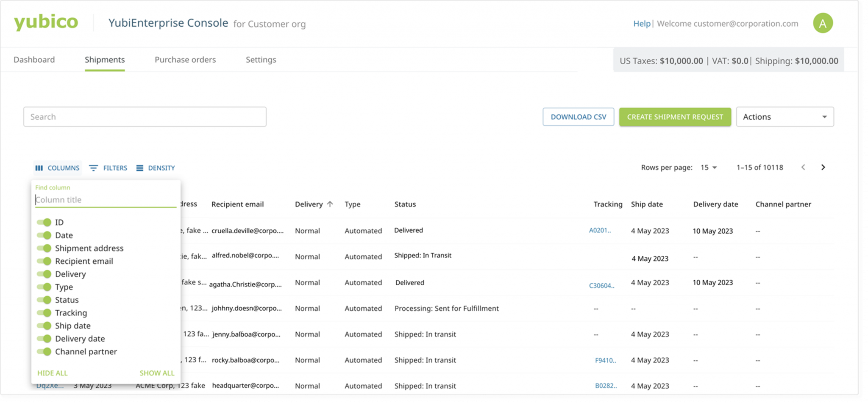This screenshot has width=868, height=403.
Task: Change Rows per page from 15
Action: (709, 167)
